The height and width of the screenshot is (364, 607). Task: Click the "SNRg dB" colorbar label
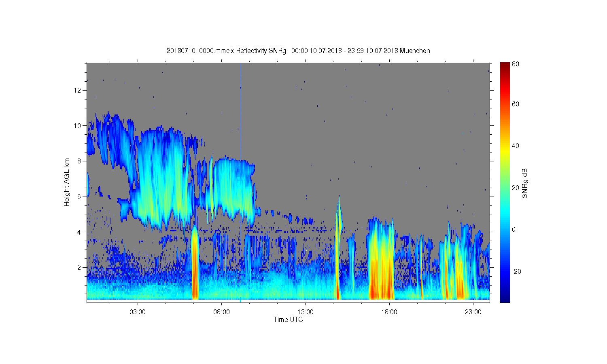point(525,183)
